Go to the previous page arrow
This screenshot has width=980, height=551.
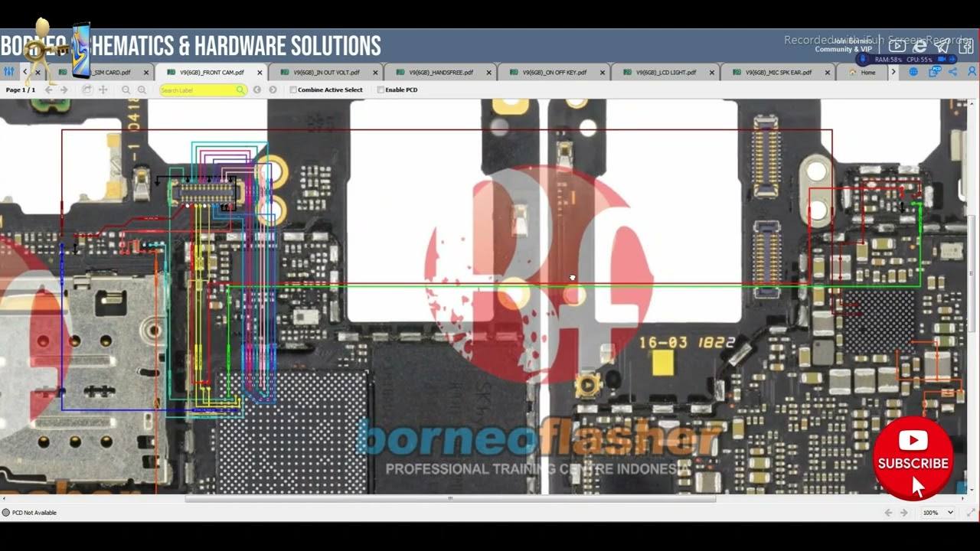click(x=49, y=90)
